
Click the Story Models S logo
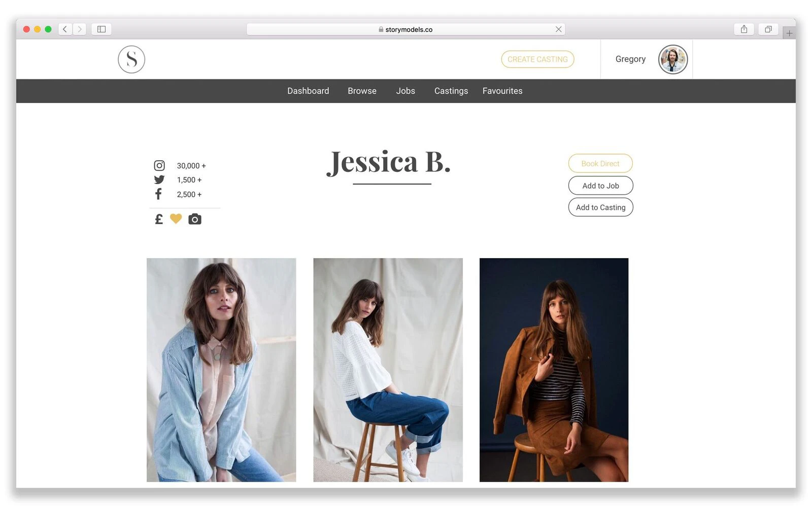click(x=131, y=59)
